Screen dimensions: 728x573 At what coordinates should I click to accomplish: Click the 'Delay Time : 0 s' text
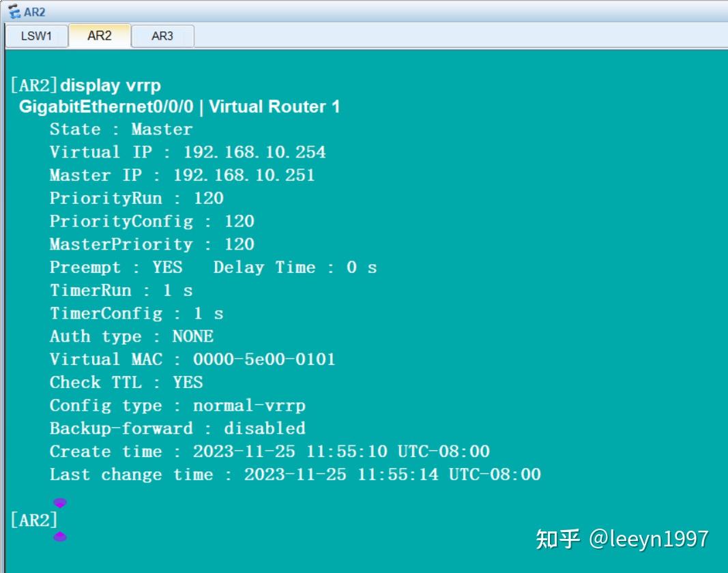[295, 267]
